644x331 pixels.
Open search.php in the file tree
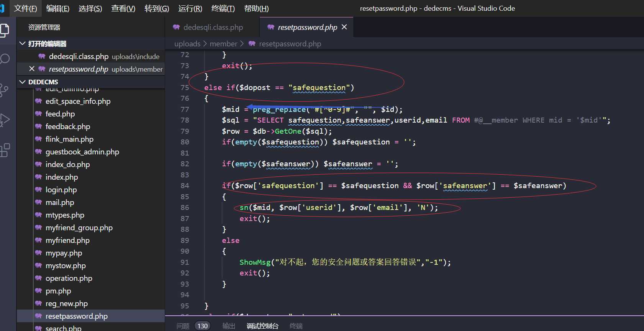91,328
